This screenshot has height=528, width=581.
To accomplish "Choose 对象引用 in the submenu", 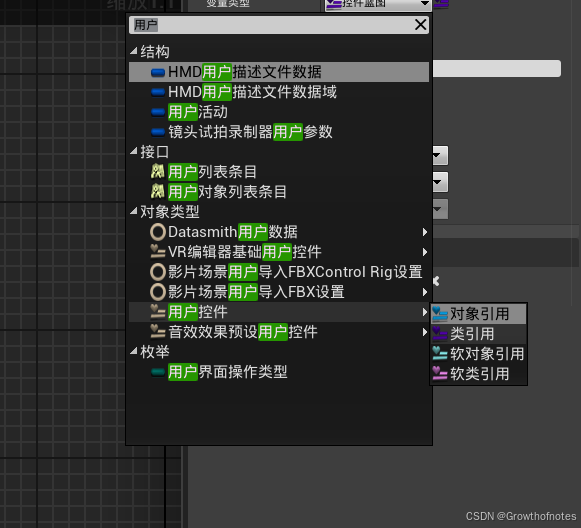I will point(478,314).
